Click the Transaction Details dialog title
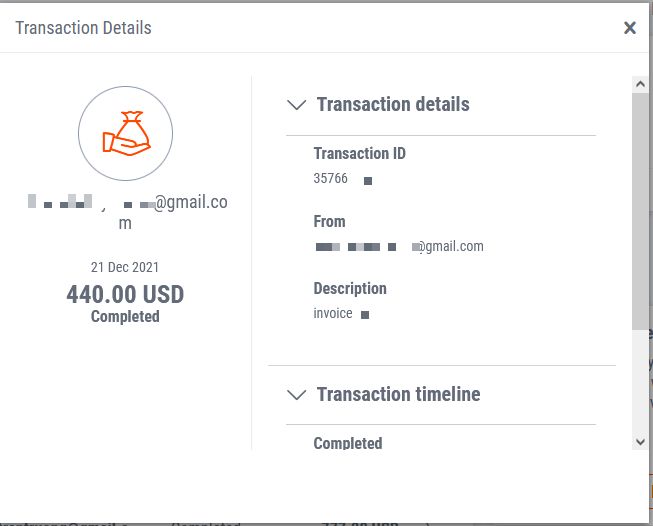653x526 pixels. click(84, 27)
